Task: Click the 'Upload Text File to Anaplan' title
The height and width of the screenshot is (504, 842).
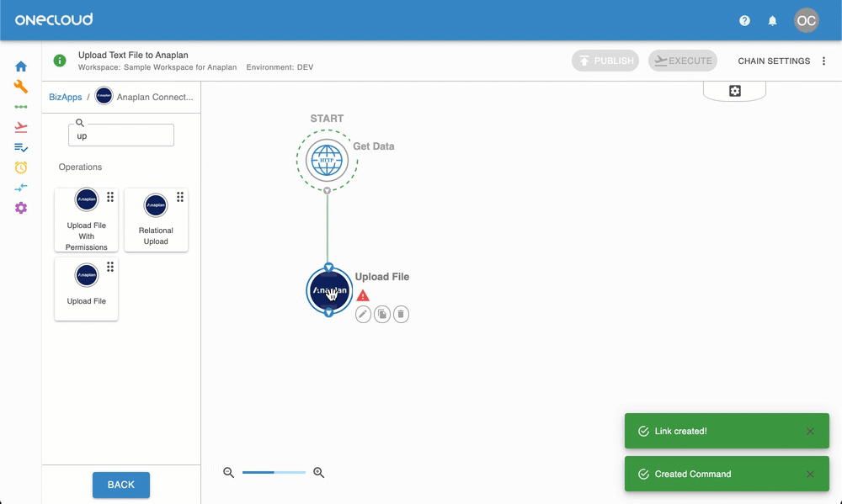Action: click(133, 55)
